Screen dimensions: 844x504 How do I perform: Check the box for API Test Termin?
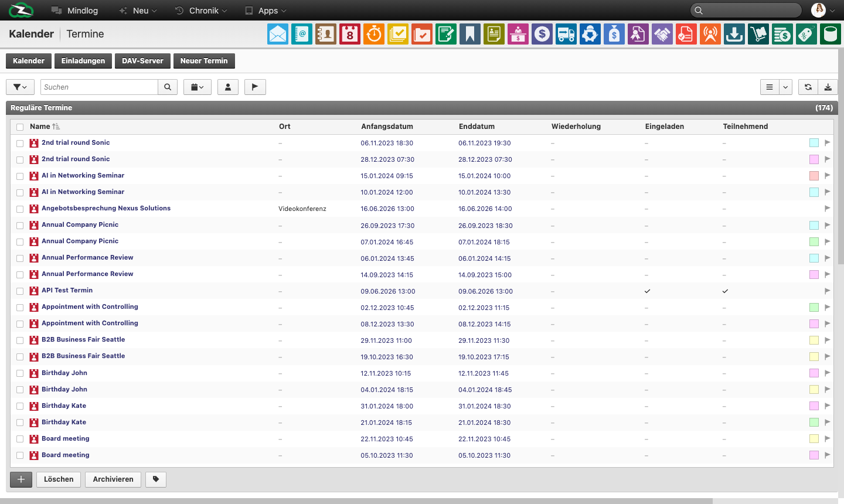click(x=20, y=291)
